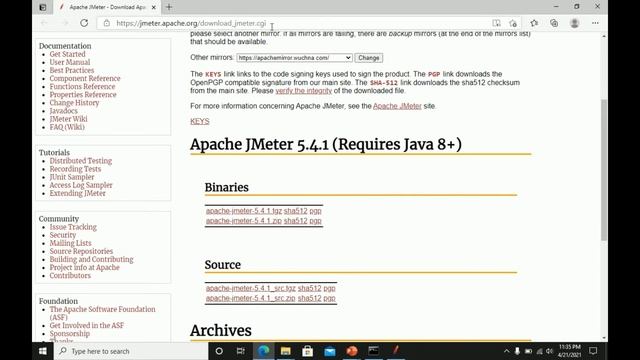Open Mailing Lists link

coord(71,243)
